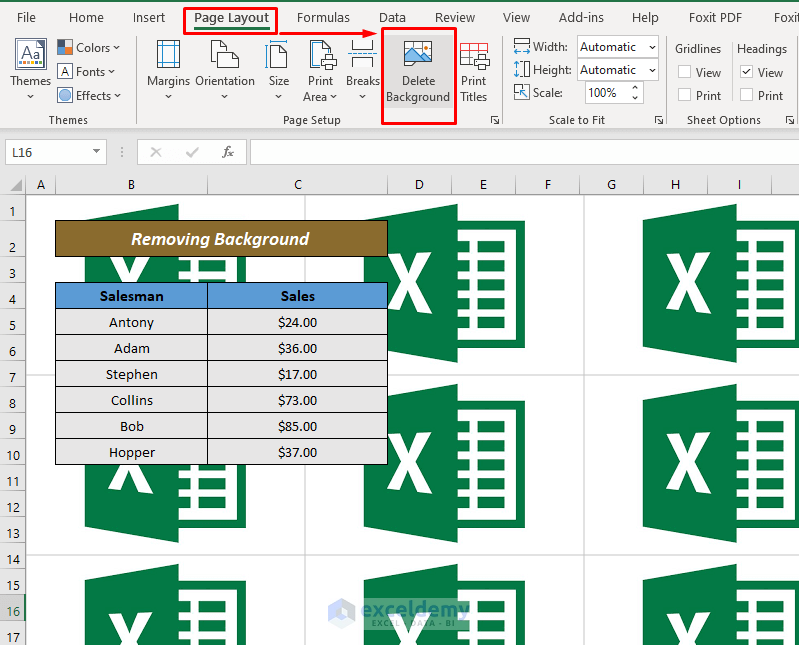The width and height of the screenshot is (799, 645).
Task: Open theme Effects options
Action: [x=89, y=95]
